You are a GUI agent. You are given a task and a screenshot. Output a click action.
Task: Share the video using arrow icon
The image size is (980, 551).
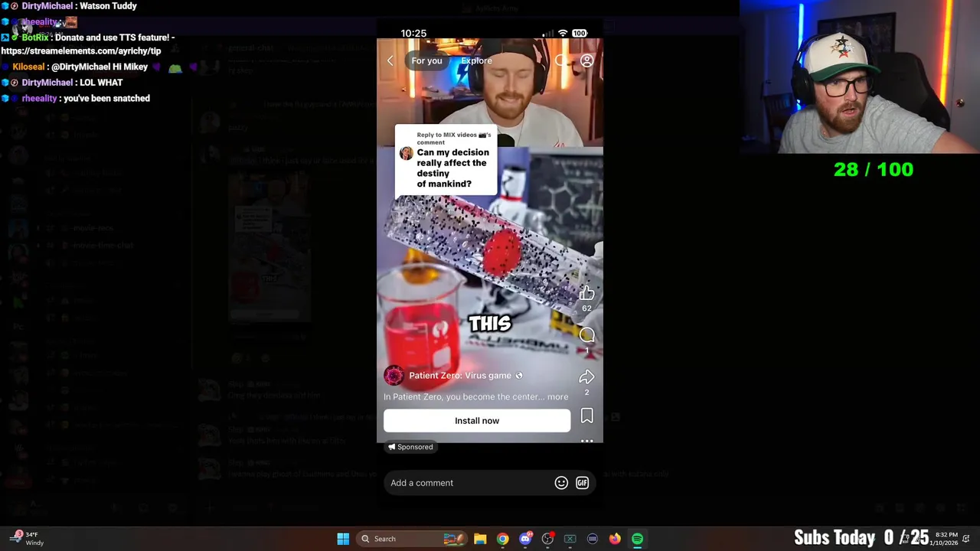pos(586,377)
